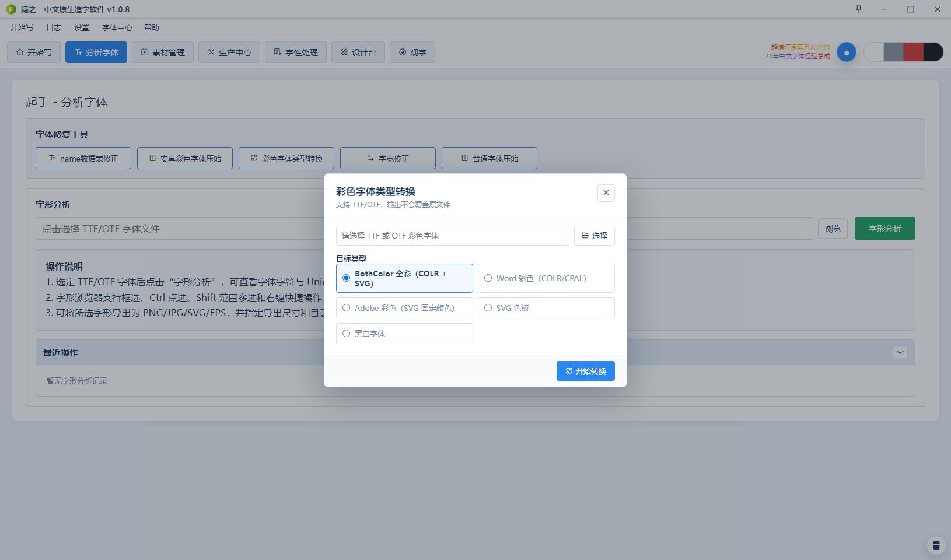Select the BothColor 全彩 radio option

coord(404,278)
